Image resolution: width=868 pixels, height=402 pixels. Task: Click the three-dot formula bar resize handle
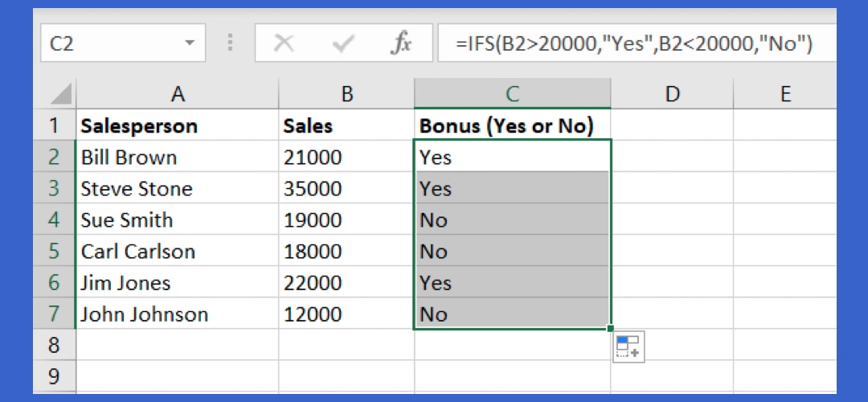(x=231, y=43)
